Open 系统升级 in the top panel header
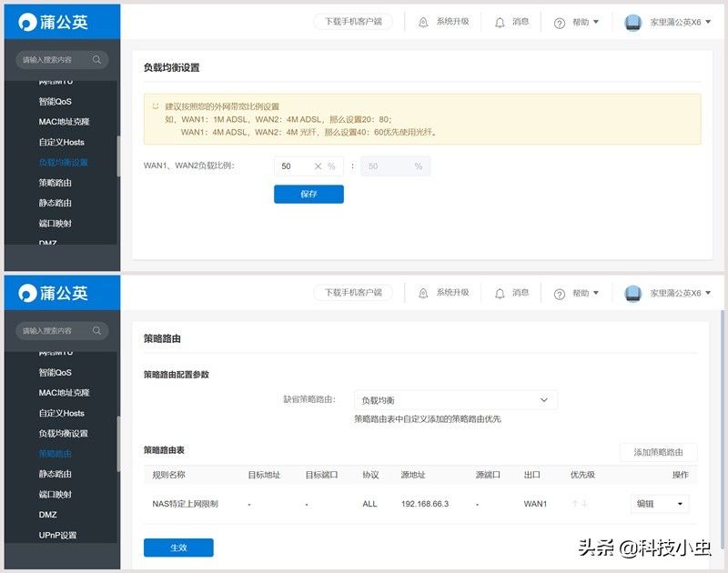Image resolution: width=728 pixels, height=573 pixels. point(444,21)
